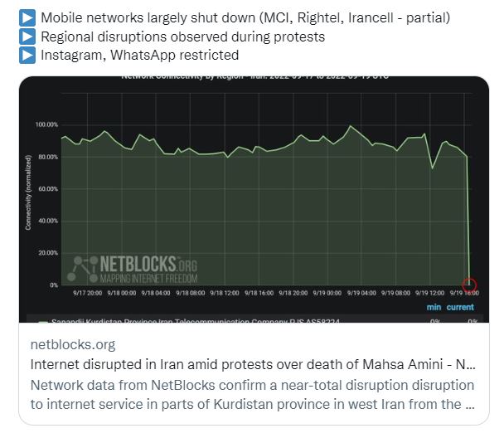Screen dimensions: 504x433
Task: Click the chart title at the top
Action: [x=253, y=77]
